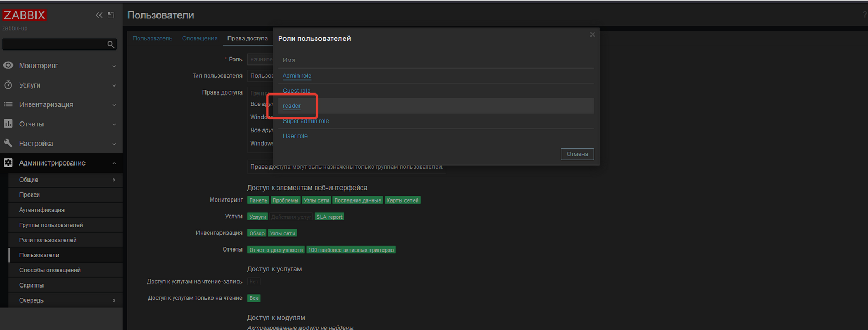Screen dimensions: 868x330
Task: Open Пользователи in sidebar
Action: (66, 255)
